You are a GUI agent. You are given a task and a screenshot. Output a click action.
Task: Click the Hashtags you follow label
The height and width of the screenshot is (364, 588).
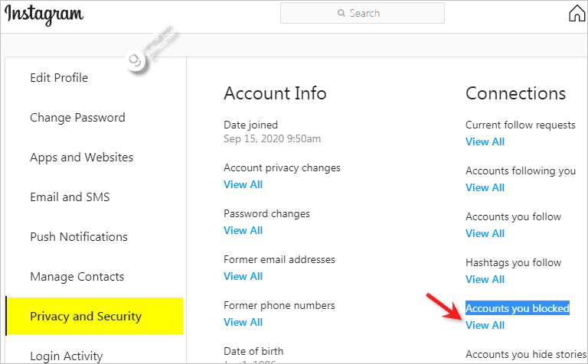[513, 262]
